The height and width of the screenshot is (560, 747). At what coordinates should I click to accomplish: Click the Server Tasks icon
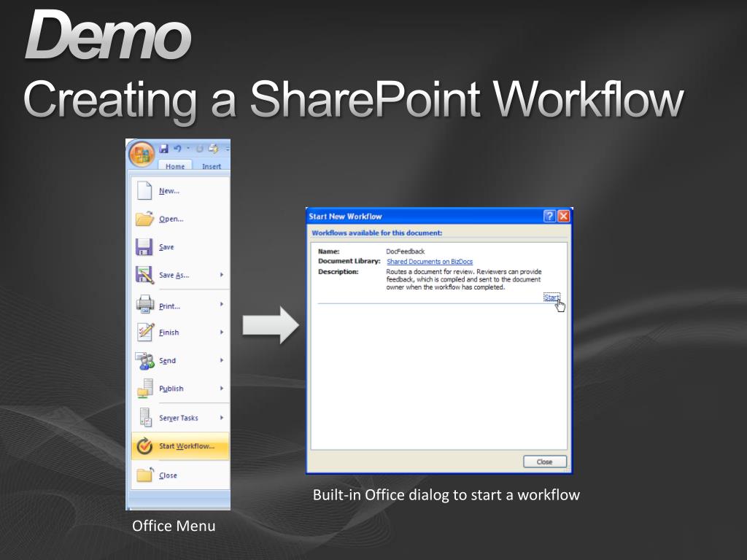tap(145, 417)
